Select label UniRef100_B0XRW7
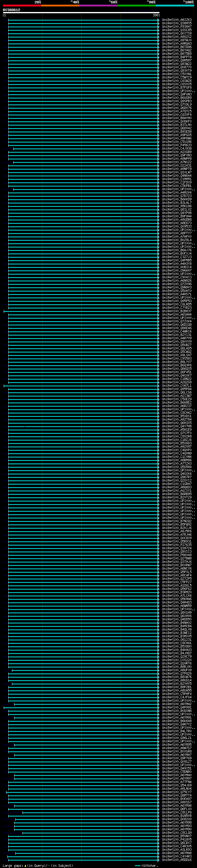This screenshot has width=197, height=868. (177, 565)
